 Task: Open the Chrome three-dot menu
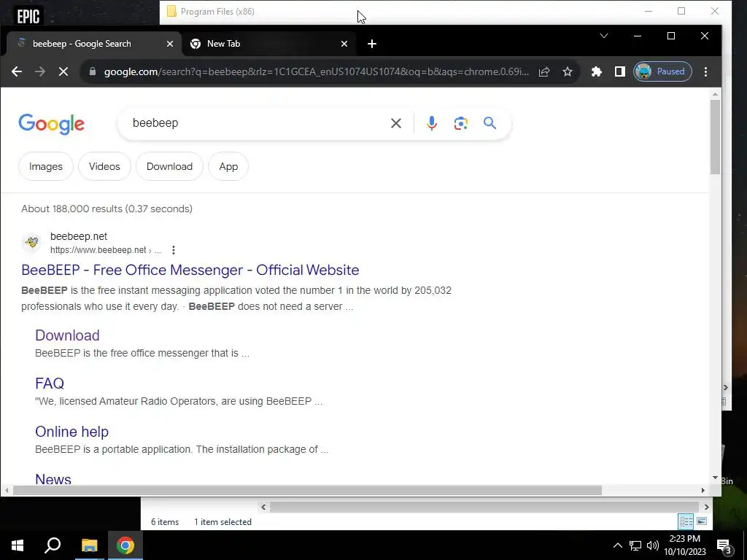705,71
